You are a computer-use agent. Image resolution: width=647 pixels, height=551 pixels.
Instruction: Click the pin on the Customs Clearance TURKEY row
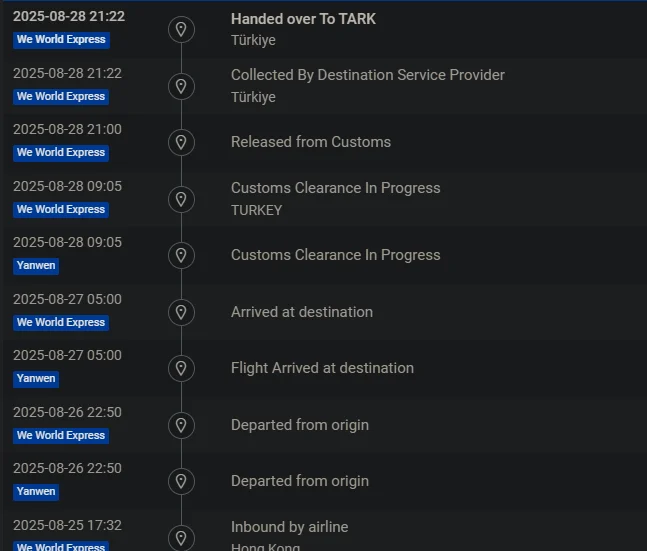pos(181,199)
